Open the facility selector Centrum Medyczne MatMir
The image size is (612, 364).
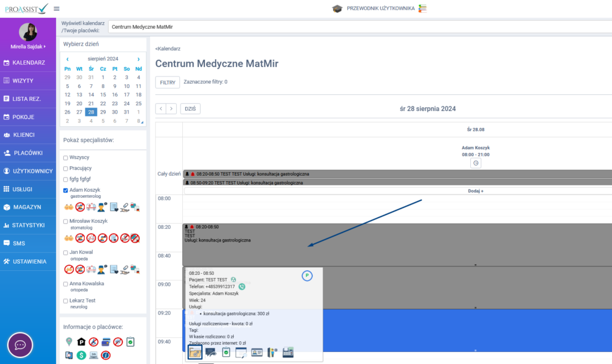tap(359, 27)
